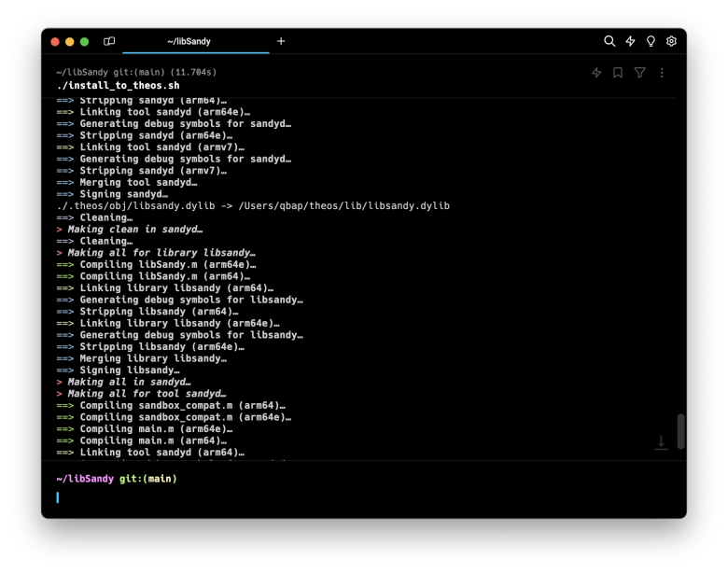Focus the command input line
Screen dimensions: 728x573
(x=364, y=497)
